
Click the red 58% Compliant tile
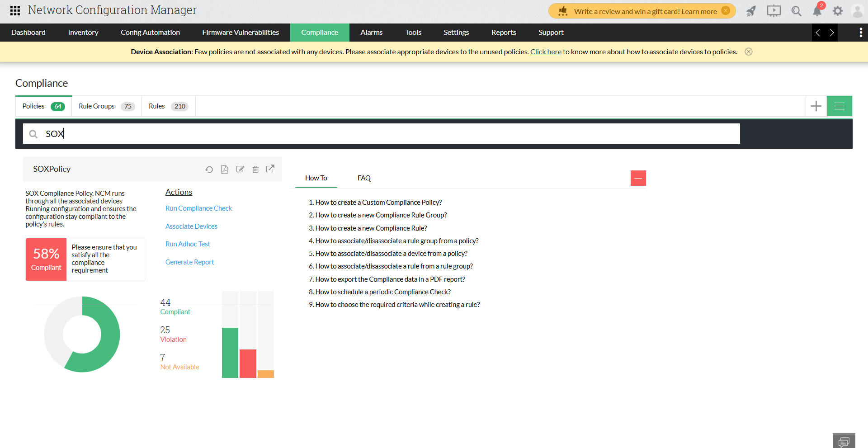(46, 259)
